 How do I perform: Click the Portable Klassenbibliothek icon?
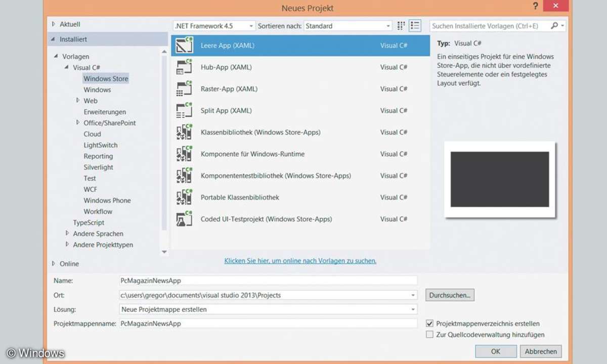tap(184, 197)
